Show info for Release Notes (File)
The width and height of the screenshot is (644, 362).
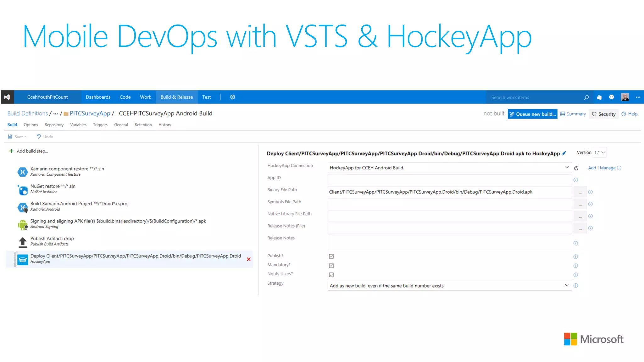[x=591, y=228]
